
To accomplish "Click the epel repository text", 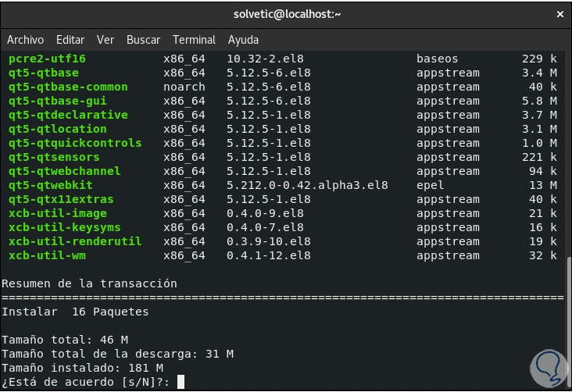I will tap(431, 185).
